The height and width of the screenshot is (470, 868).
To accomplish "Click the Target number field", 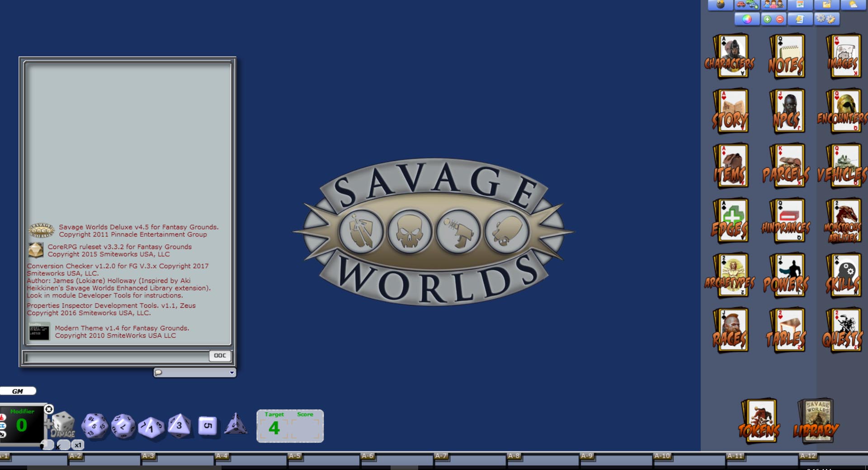I will (x=274, y=428).
